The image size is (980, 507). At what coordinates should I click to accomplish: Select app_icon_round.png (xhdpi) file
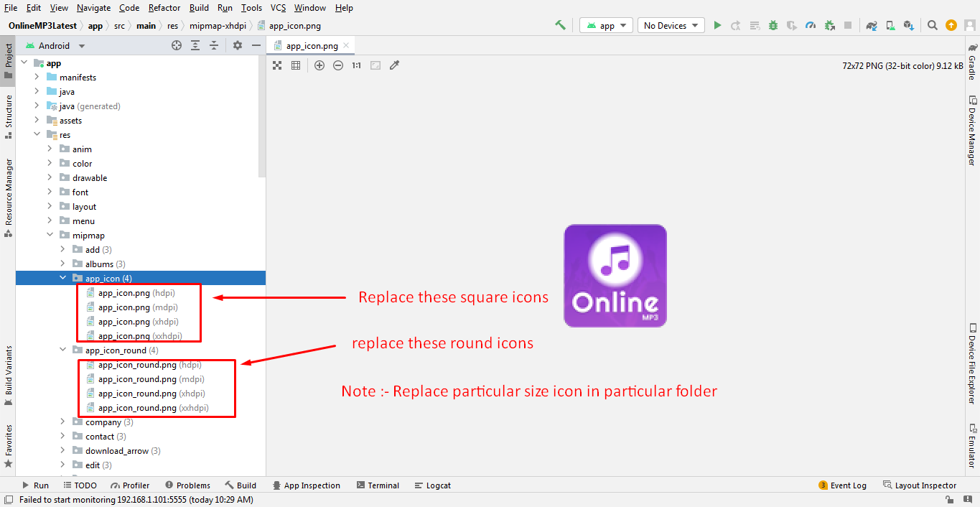coord(137,394)
